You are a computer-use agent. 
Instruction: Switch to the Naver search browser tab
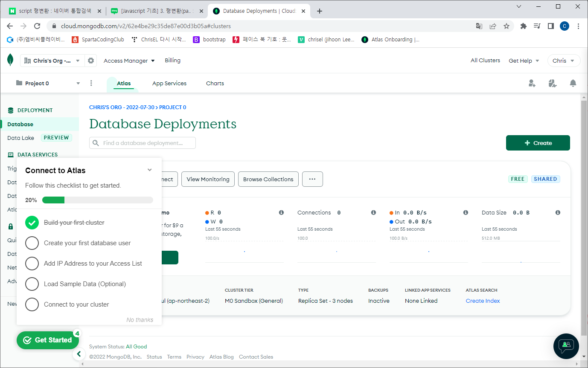point(55,11)
